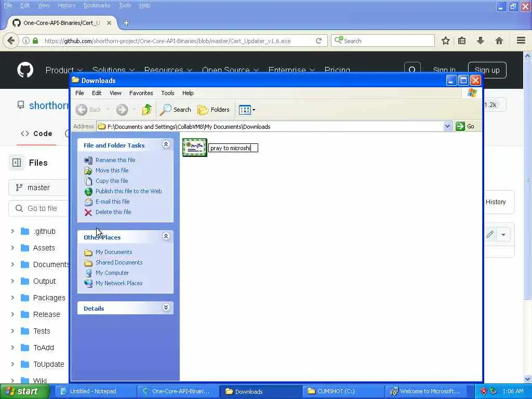Click the browser reload icon
This screenshot has height=399, width=532.
(x=318, y=41)
